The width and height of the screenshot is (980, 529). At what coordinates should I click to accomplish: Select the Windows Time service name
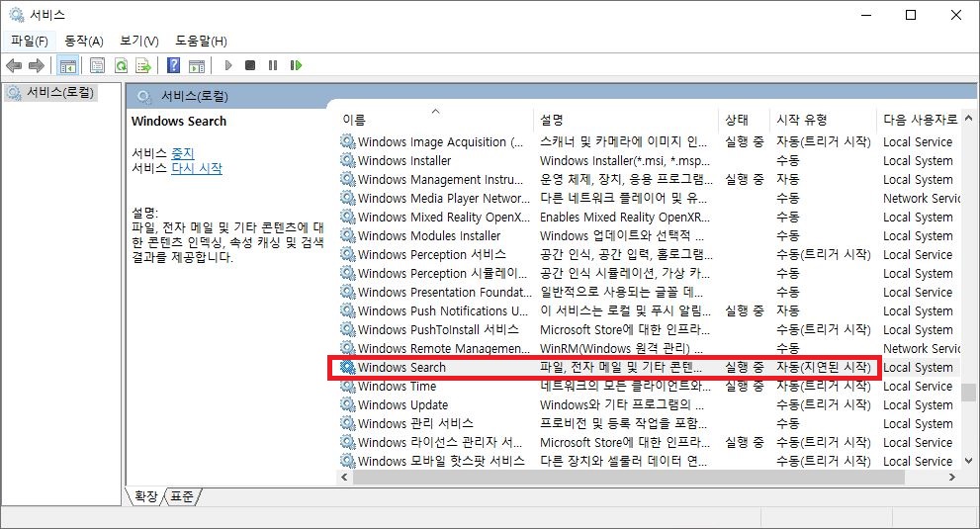pyautogui.click(x=397, y=386)
